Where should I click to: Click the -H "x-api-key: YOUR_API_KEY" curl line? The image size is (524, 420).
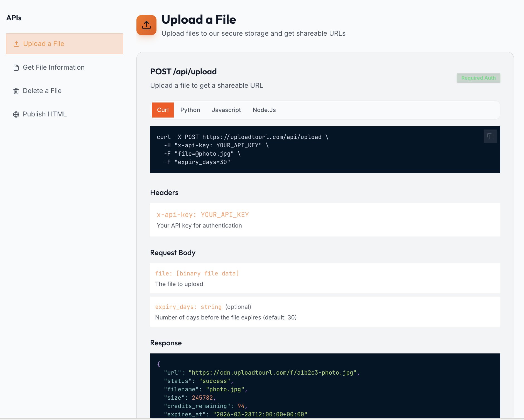216,145
